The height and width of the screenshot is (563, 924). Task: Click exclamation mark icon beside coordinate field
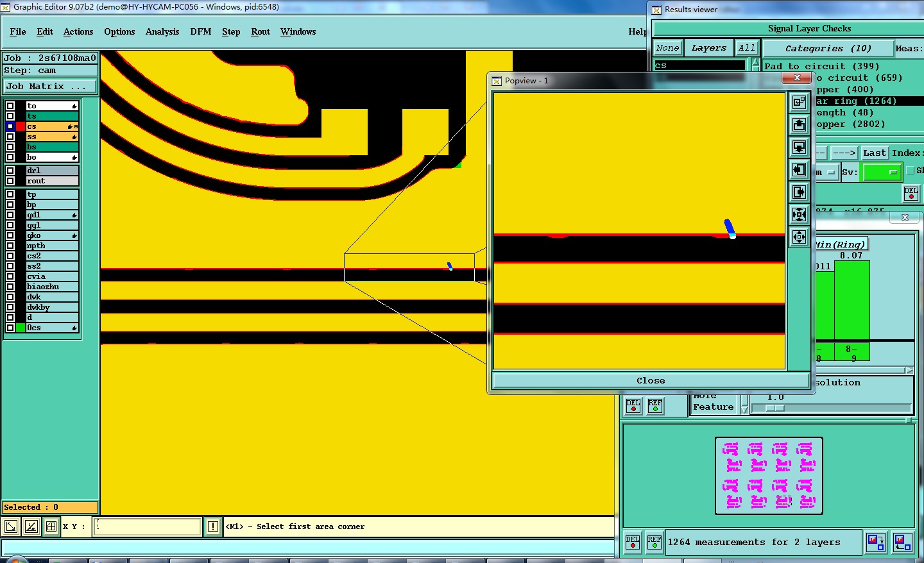click(x=213, y=526)
